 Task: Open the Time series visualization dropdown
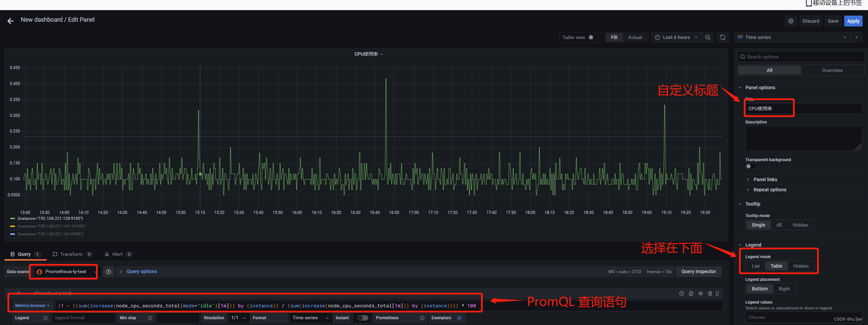pos(793,37)
